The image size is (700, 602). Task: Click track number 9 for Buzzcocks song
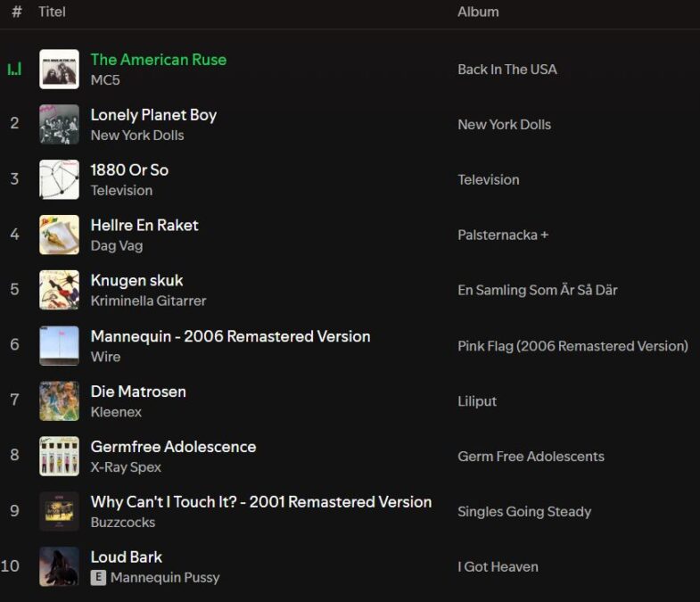click(x=14, y=510)
